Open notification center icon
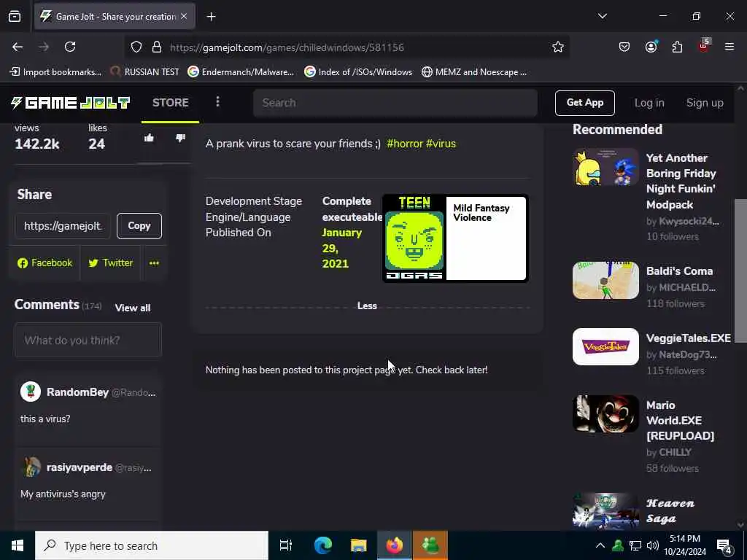The height and width of the screenshot is (560, 747). tap(724, 547)
